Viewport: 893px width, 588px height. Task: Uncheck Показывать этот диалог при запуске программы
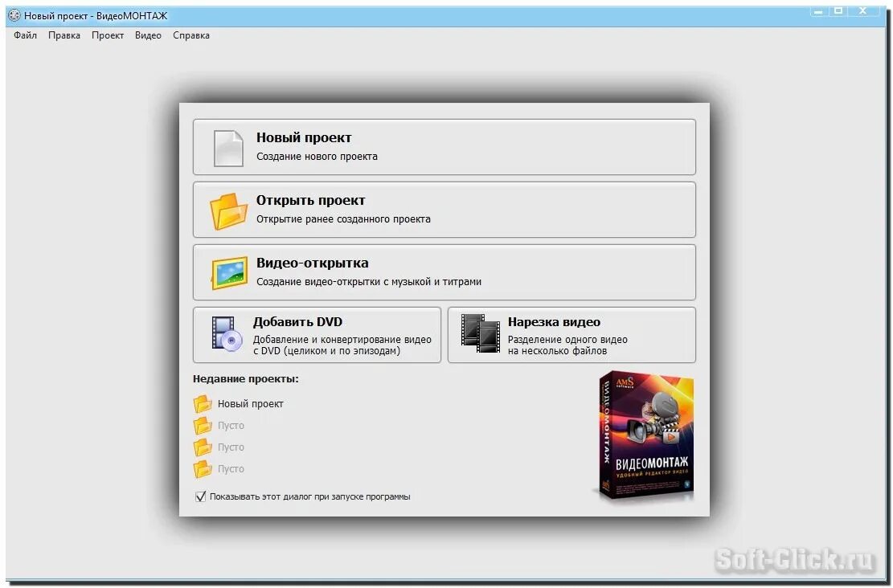tap(200, 496)
